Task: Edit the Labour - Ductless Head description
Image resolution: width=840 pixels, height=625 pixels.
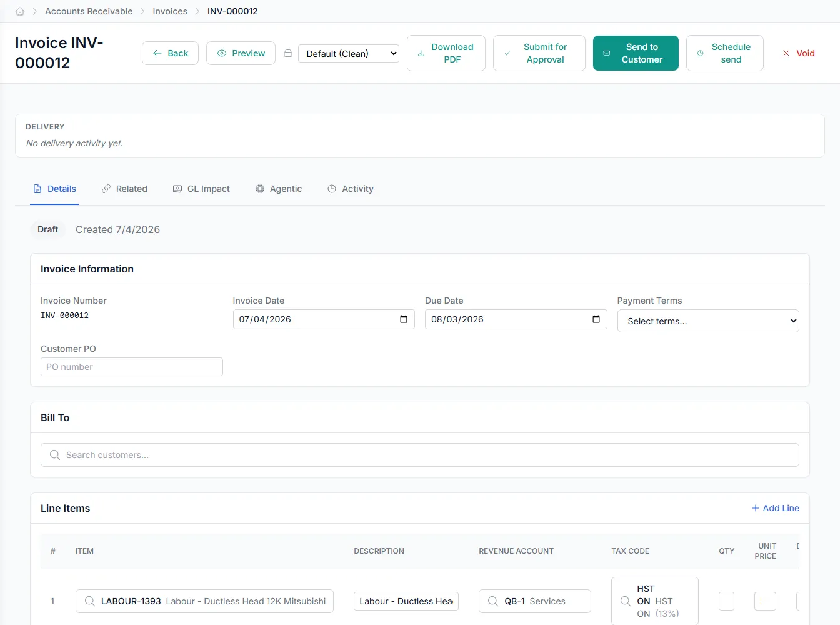Action: click(406, 601)
